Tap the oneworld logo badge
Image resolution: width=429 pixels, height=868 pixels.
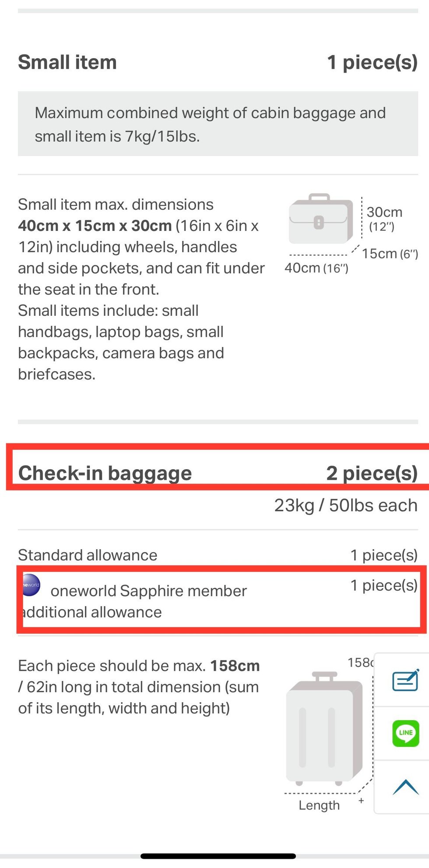click(31, 585)
